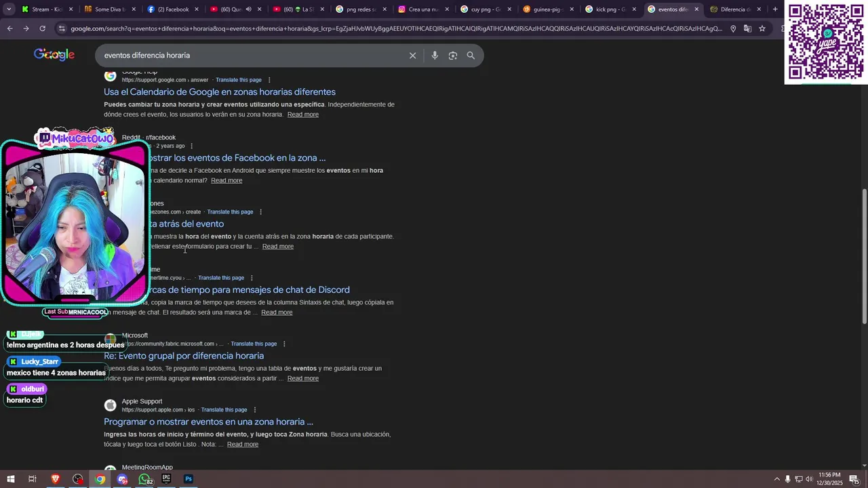
Task: Show hidden system tray icons
Action: [x=776, y=479]
